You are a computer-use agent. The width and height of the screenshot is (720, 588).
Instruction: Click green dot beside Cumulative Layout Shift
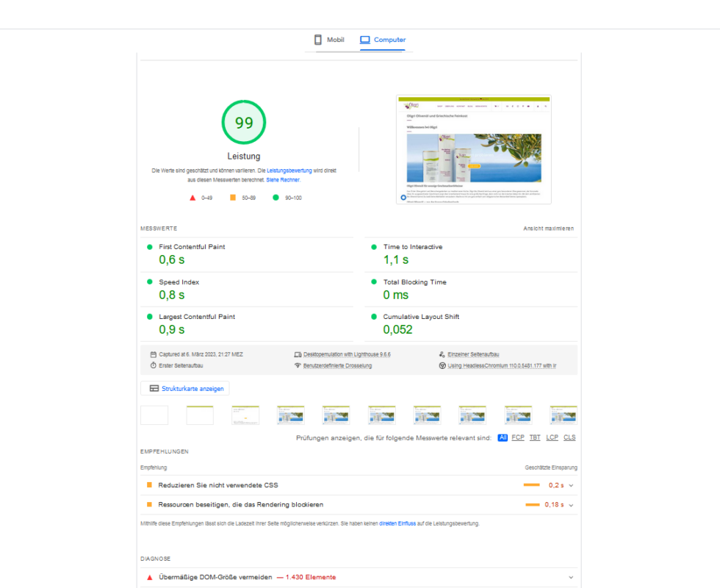(x=374, y=317)
